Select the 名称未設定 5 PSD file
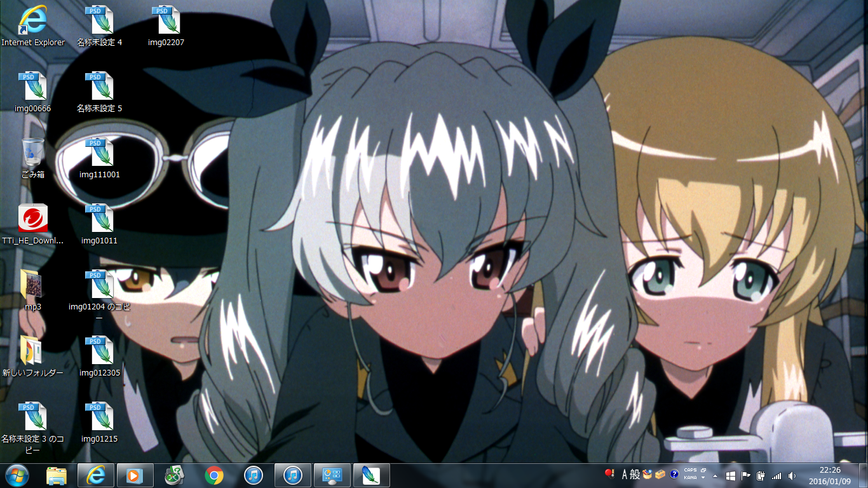This screenshot has width=868, height=488. tap(100, 91)
